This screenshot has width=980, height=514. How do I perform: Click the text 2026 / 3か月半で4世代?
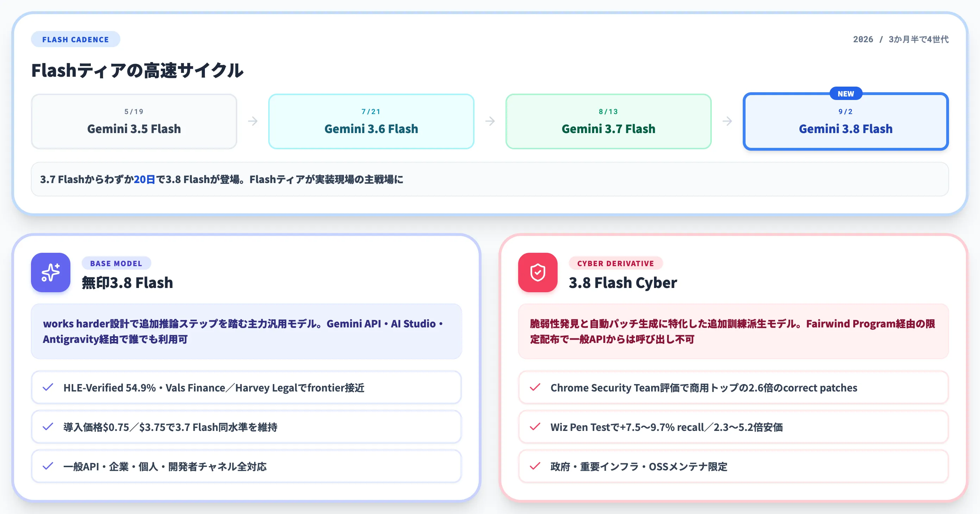(x=900, y=39)
